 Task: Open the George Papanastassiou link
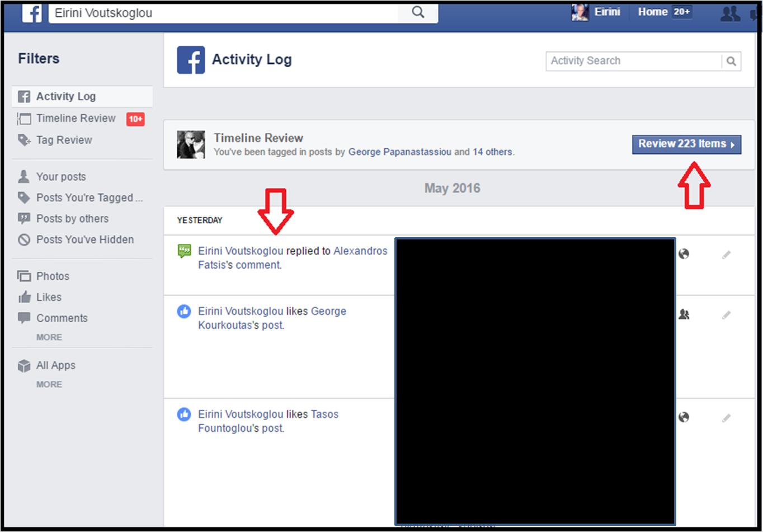pyautogui.click(x=399, y=152)
